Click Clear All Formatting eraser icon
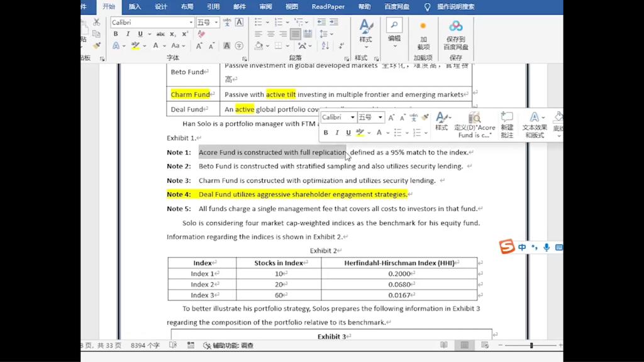 coord(201,34)
